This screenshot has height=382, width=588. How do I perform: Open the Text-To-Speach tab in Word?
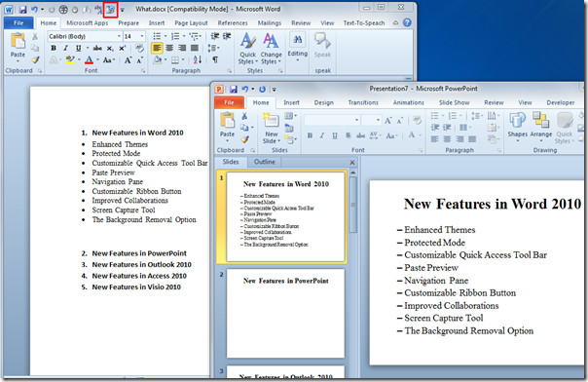(x=364, y=22)
